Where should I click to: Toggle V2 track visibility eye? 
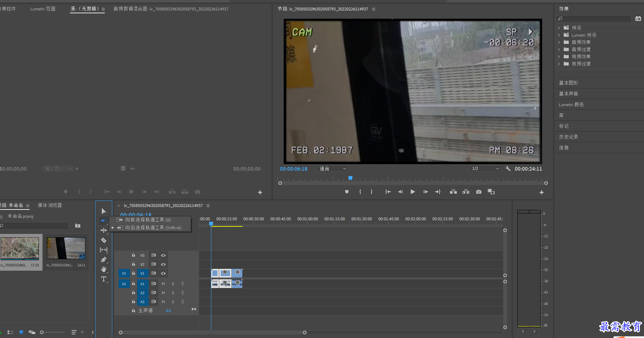(163, 264)
